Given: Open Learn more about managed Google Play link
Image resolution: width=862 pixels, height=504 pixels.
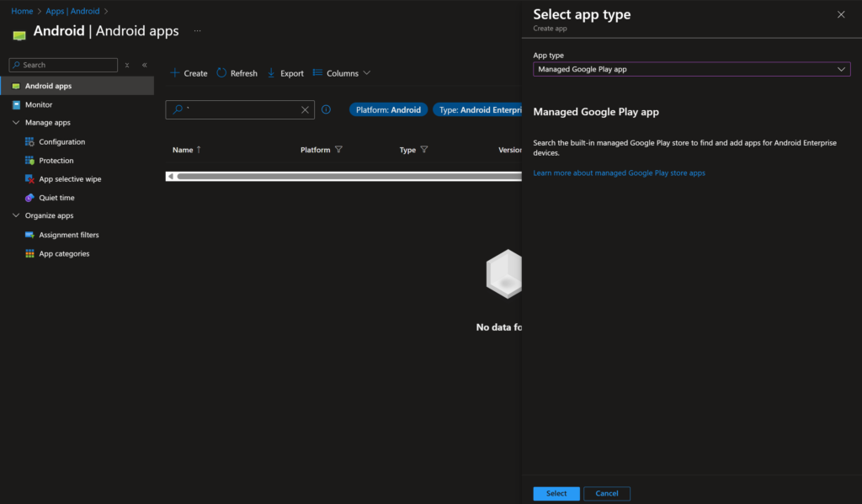Looking at the screenshot, I should (619, 172).
